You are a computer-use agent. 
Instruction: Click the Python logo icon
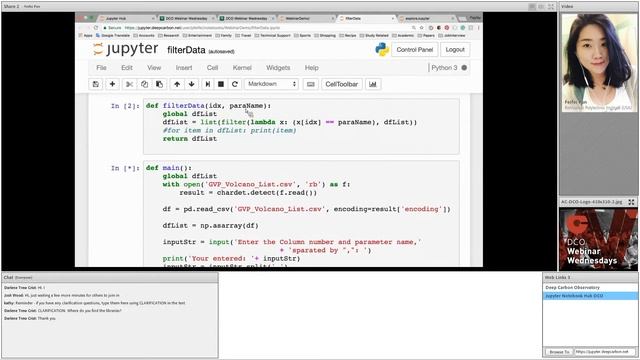(x=382, y=50)
